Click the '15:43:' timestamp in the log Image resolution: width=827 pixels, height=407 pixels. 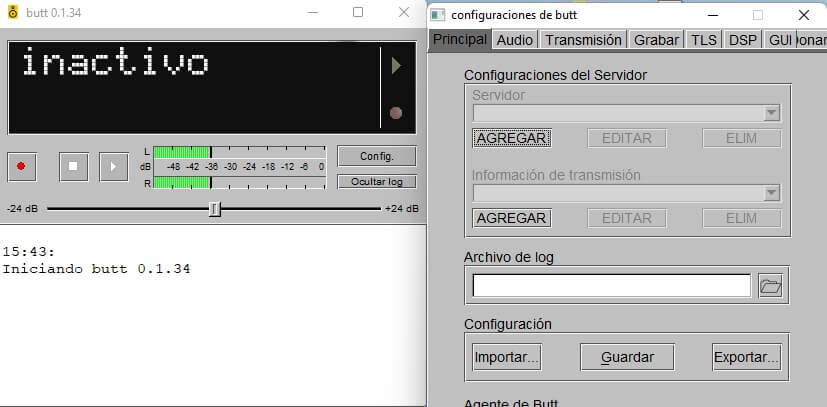28,251
